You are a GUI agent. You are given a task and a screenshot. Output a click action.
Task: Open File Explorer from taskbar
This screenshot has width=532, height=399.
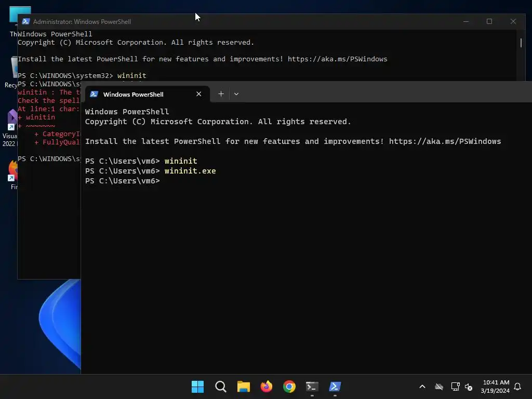click(244, 387)
